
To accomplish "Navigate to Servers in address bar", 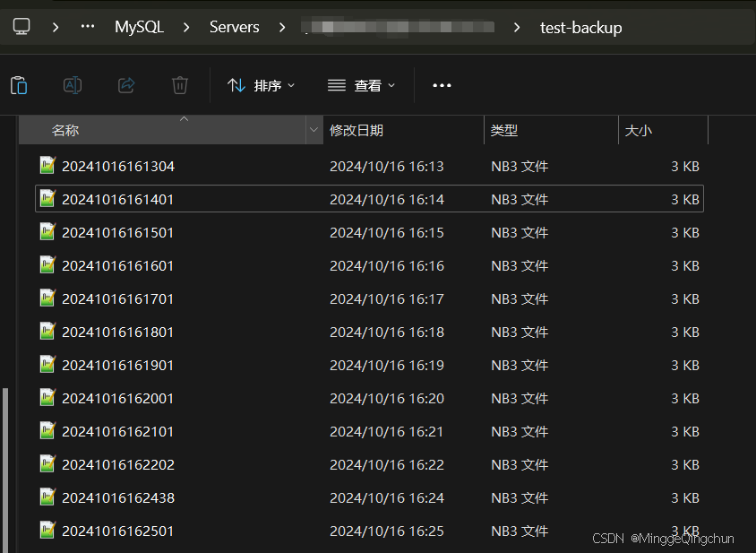I will pos(234,27).
